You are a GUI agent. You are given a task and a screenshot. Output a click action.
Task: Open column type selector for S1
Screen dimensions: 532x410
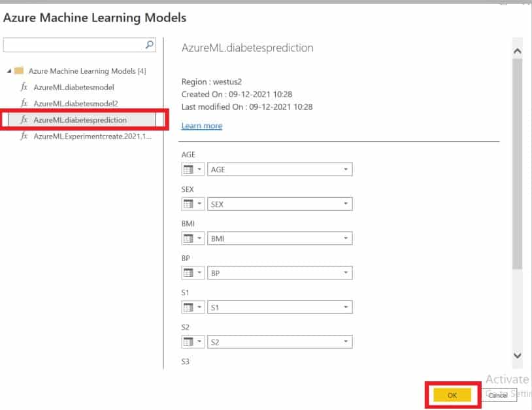tap(193, 307)
